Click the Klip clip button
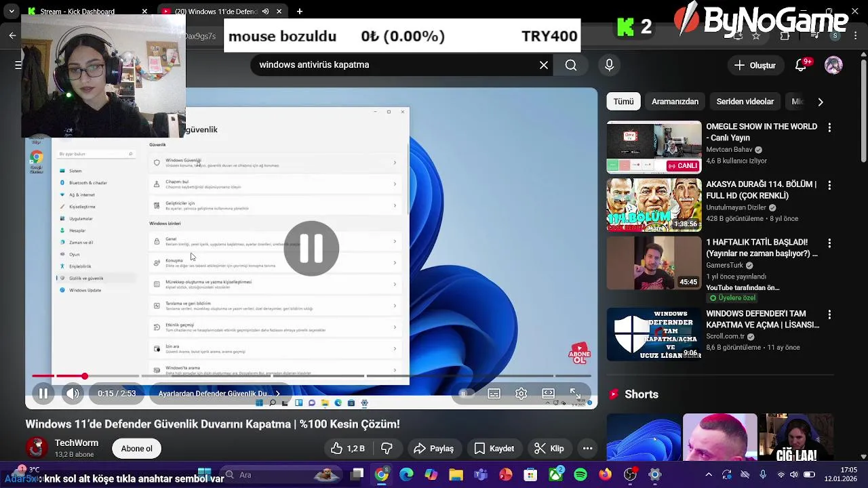This screenshot has height=488, width=868. point(549,449)
